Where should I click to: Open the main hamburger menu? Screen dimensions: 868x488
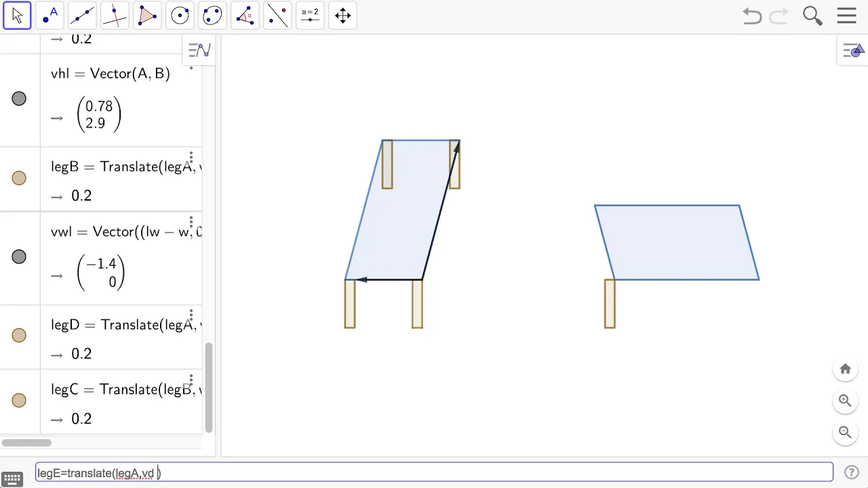click(847, 16)
